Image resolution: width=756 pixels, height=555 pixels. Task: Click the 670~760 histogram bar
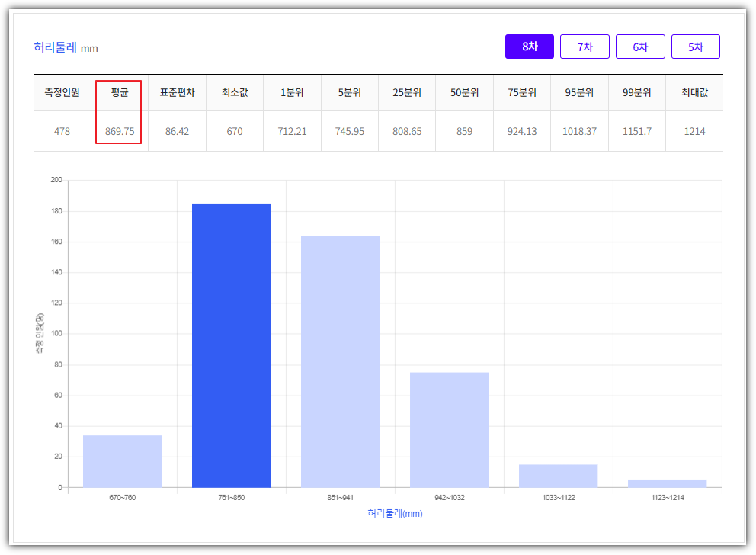(x=123, y=461)
